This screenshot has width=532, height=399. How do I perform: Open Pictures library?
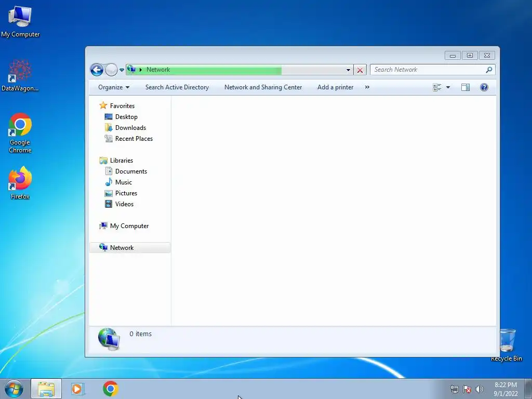(126, 193)
